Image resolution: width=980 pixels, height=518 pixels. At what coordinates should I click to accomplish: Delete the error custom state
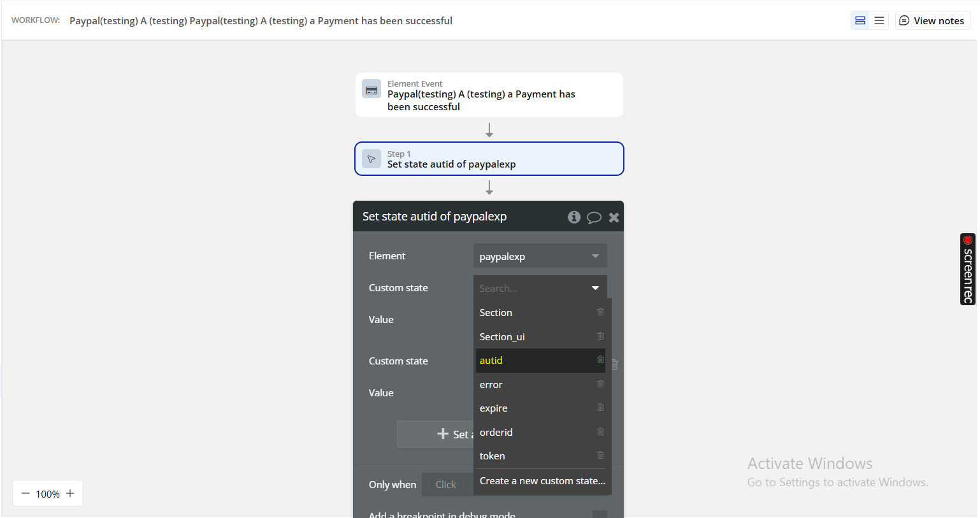[x=600, y=384]
